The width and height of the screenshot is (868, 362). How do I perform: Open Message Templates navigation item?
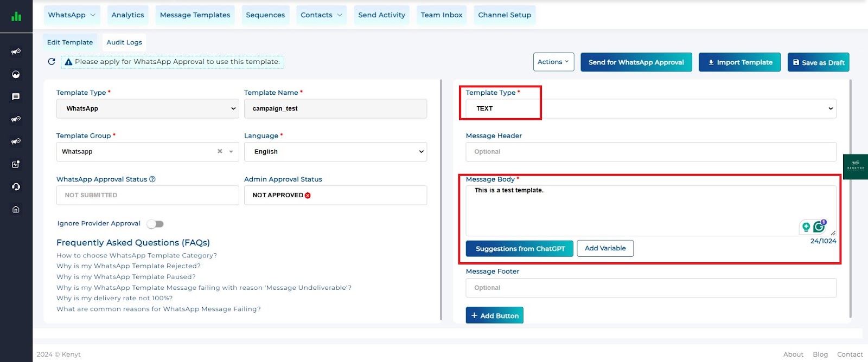[x=195, y=15]
